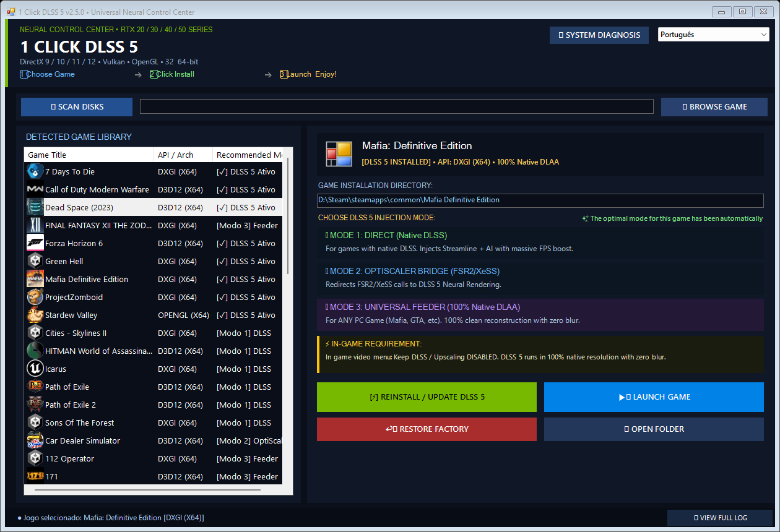
Task: Sort list by Game Title column header
Action: point(89,155)
